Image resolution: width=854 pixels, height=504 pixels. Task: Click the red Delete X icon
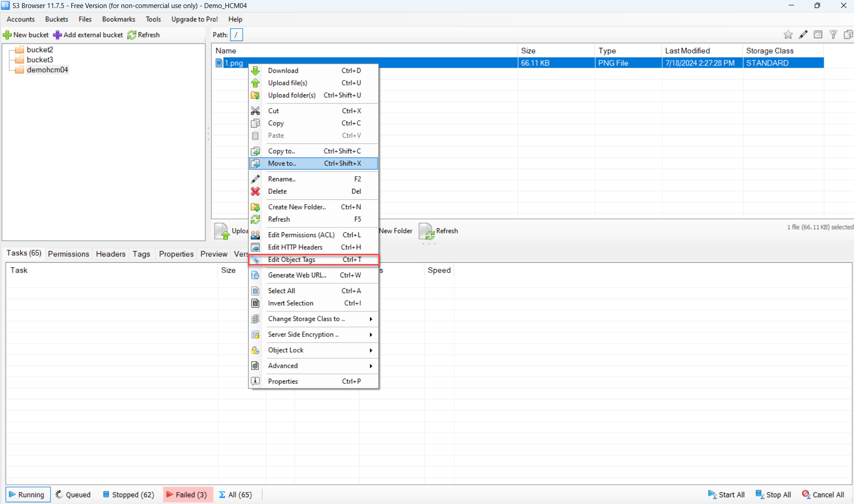255,191
